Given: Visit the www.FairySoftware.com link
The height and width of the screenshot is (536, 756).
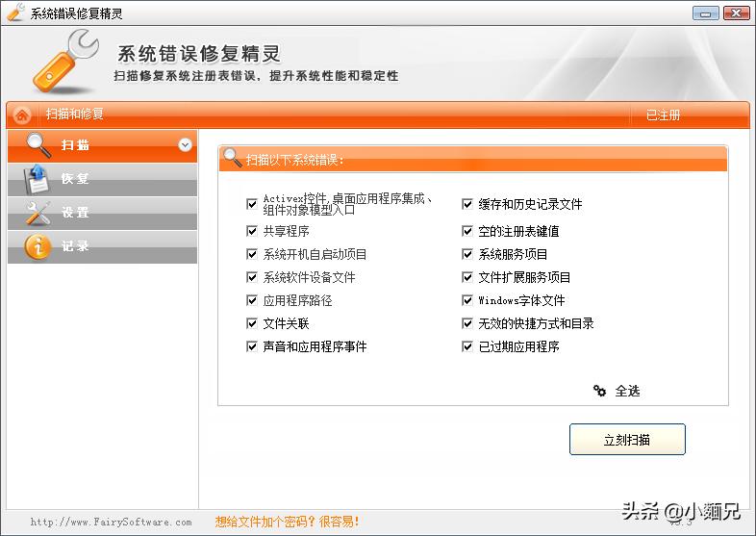Looking at the screenshot, I should 111,522.
